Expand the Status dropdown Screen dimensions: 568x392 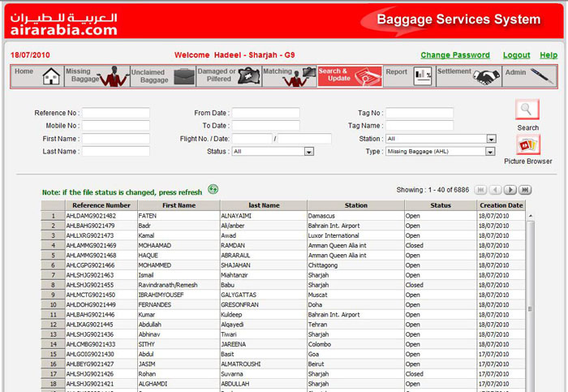(308, 152)
